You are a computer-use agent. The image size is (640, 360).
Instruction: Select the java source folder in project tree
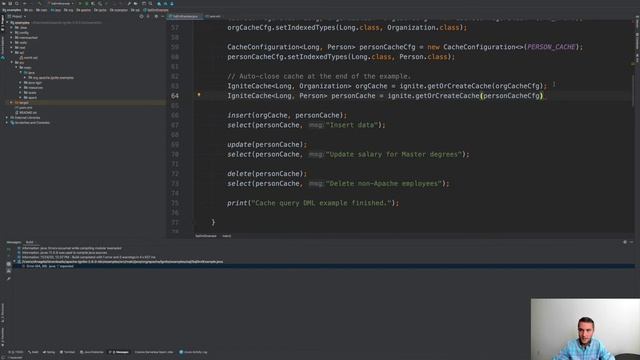29,73
